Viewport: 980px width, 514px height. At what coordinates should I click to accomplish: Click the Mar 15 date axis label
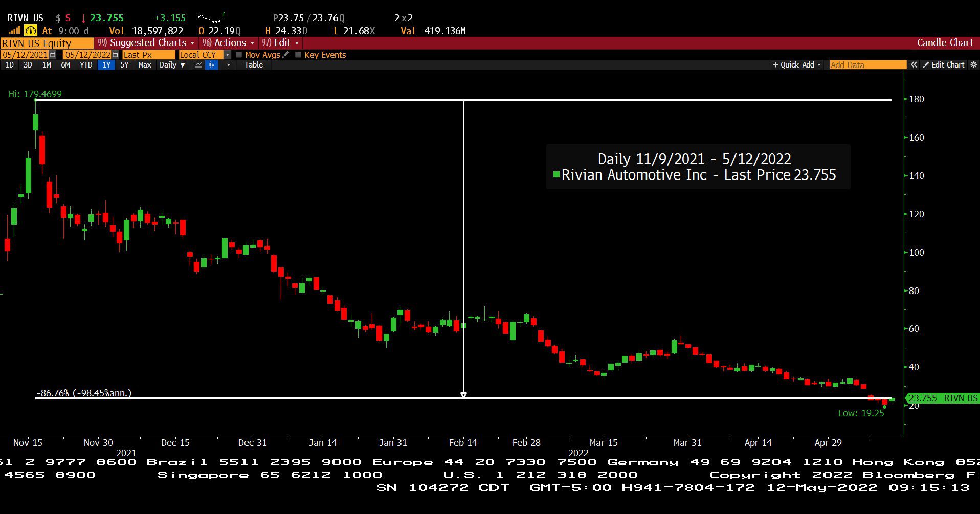tap(604, 443)
